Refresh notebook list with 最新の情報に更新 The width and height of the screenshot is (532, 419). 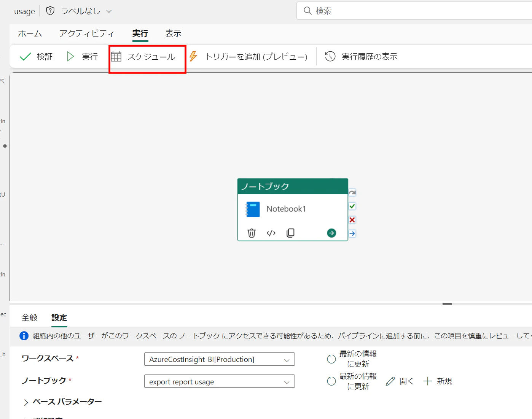352,381
